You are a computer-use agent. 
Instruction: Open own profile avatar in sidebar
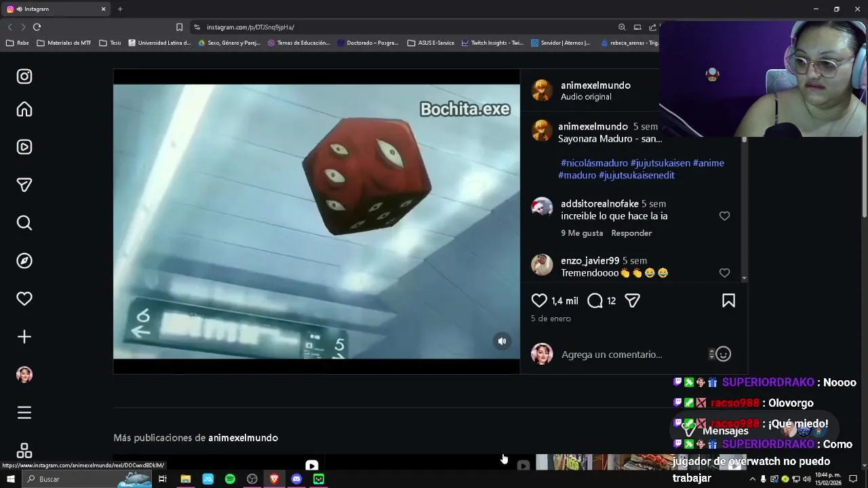click(x=24, y=375)
